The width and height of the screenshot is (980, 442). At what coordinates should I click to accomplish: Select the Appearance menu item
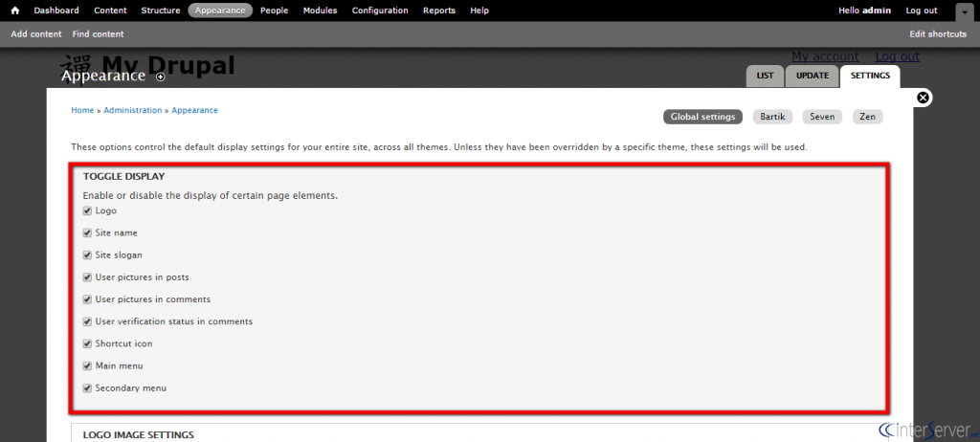tap(220, 11)
